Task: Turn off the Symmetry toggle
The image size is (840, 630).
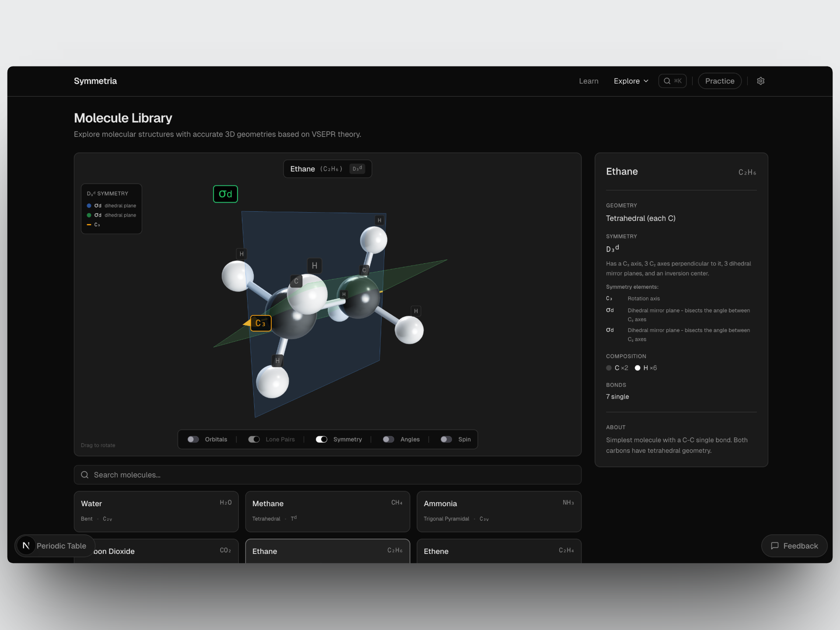Action: [322, 439]
